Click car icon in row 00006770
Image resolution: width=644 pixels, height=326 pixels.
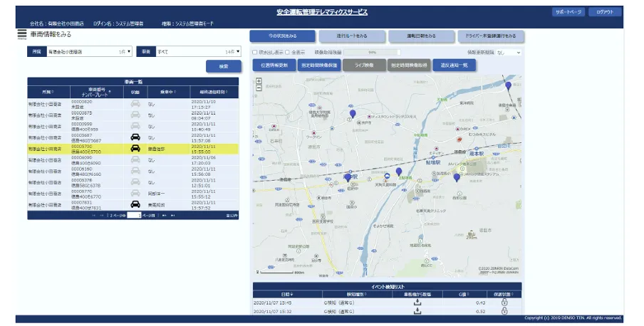click(x=135, y=193)
